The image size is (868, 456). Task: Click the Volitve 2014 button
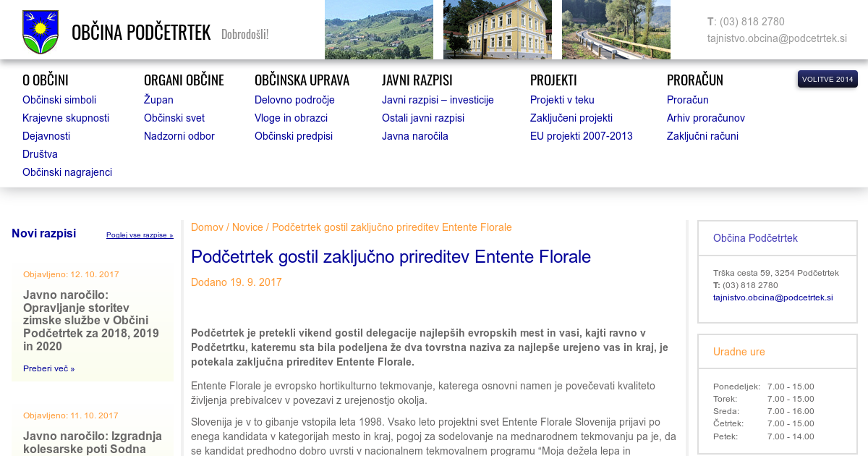click(x=827, y=79)
